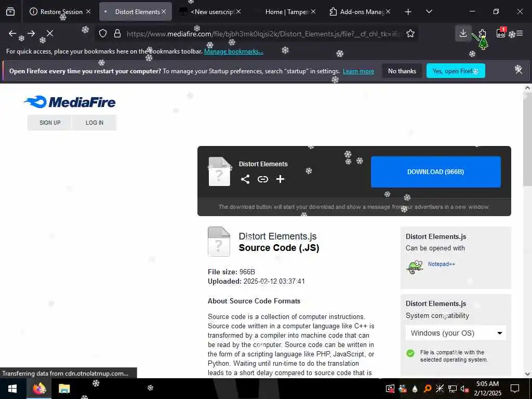532x399 pixels.
Task: Open Windows Start menu
Action: point(12,389)
